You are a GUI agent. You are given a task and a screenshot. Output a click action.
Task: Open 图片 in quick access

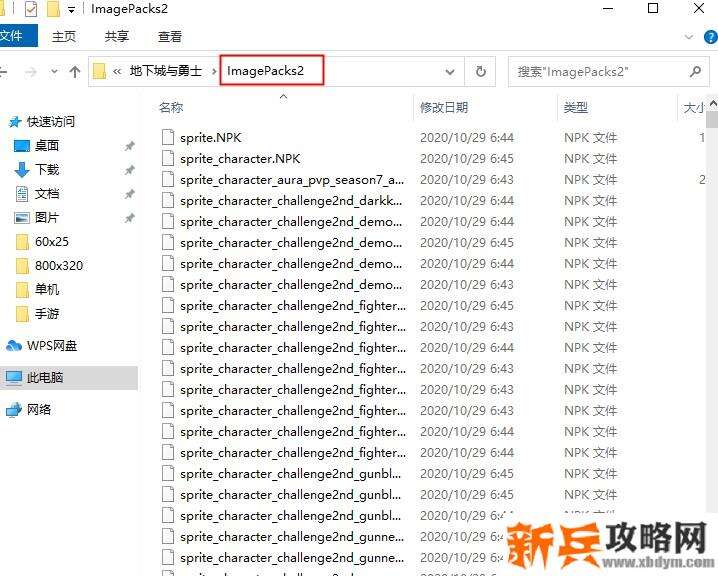(47, 217)
